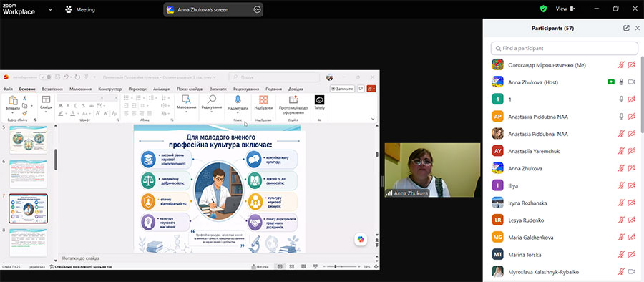Image resolution: width=644 pixels, height=282 pixels.
Task: Open the File (Файл) menu
Action: point(8,89)
